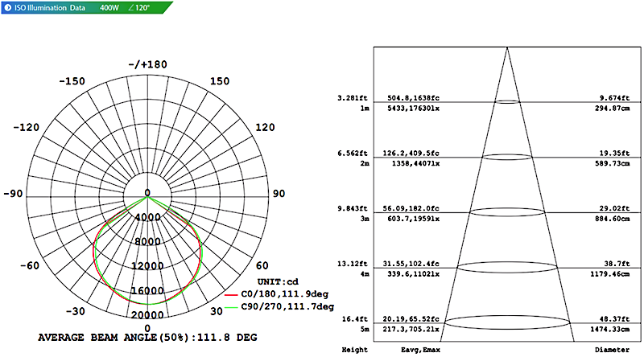Click the '60' polar angle label
The height and width of the screenshot is (361, 644).
(262, 266)
